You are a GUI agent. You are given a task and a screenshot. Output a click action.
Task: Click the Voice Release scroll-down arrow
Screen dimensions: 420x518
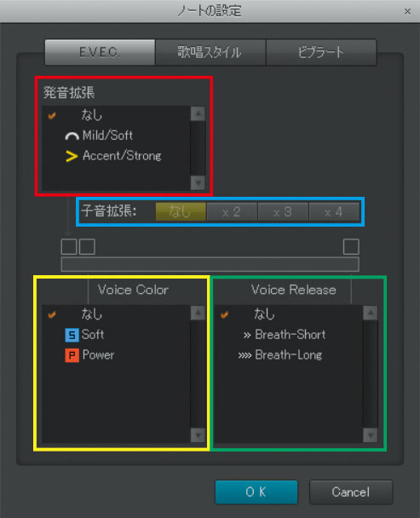[371, 435]
